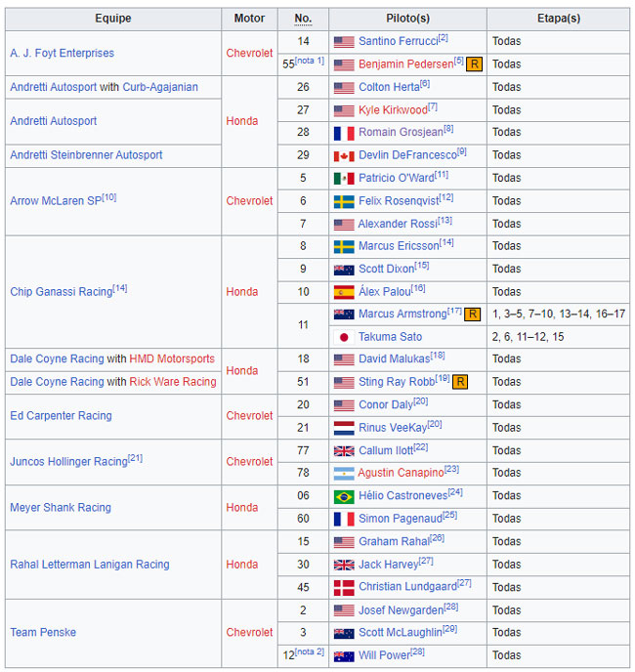Click the French flag beside Simon Pagenaud
Image resolution: width=635 pixels, height=672 pixels.
tap(344, 519)
